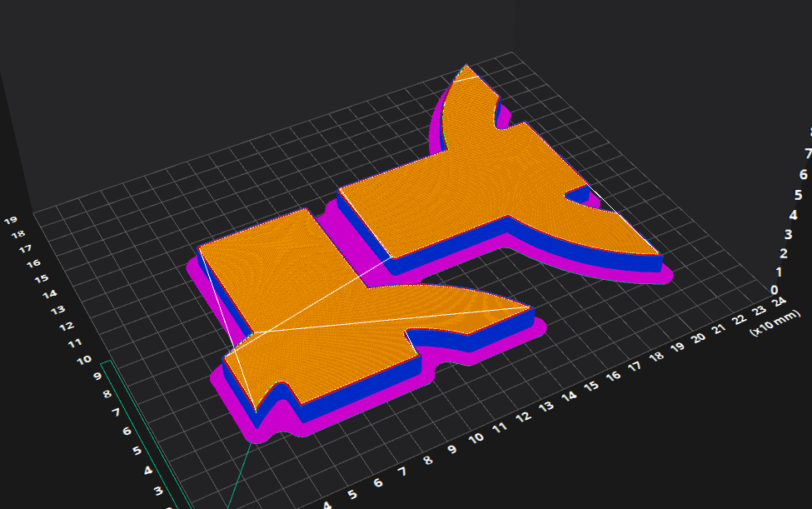Click the "0" label on the vertical height axis
The height and width of the screenshot is (509, 812).
pyautogui.click(x=774, y=290)
